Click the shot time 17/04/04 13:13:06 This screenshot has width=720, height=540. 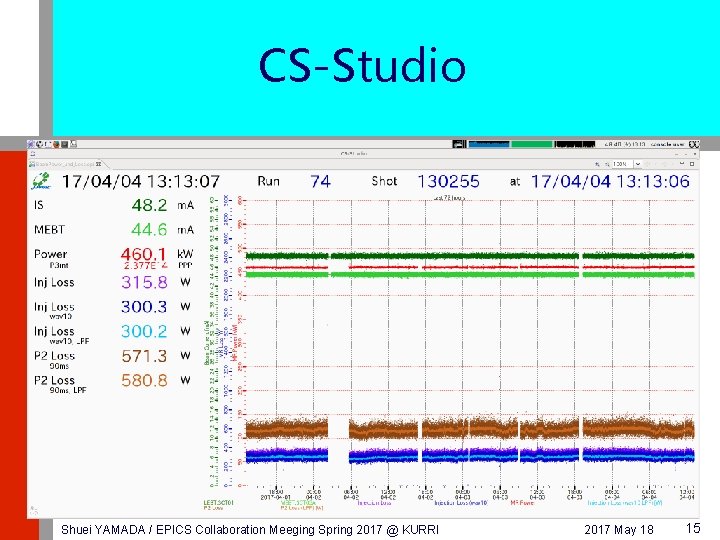tap(610, 181)
